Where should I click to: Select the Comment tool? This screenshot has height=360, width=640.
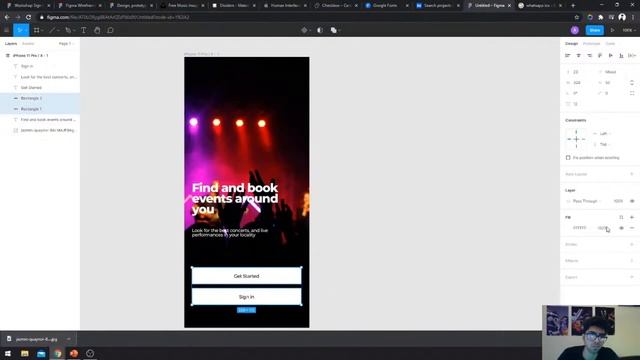coord(110,30)
